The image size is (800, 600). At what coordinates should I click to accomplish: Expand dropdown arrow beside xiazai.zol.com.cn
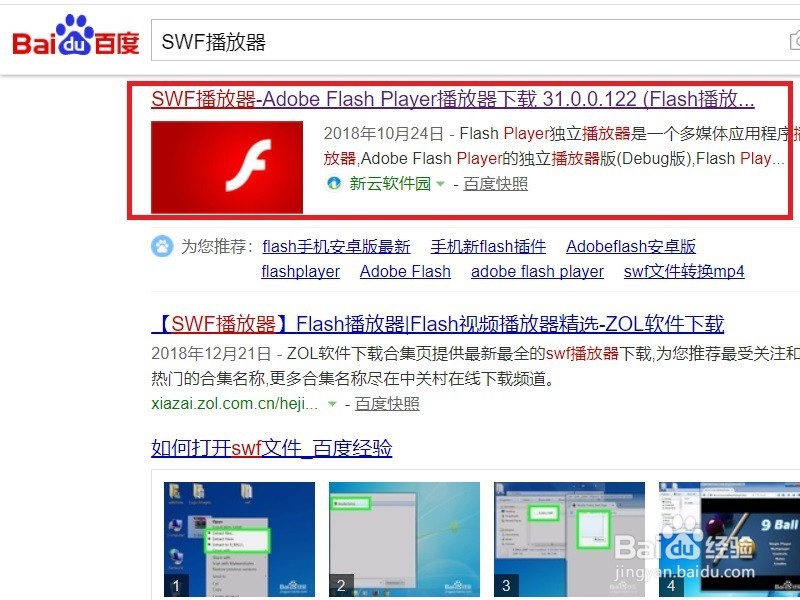[332, 404]
